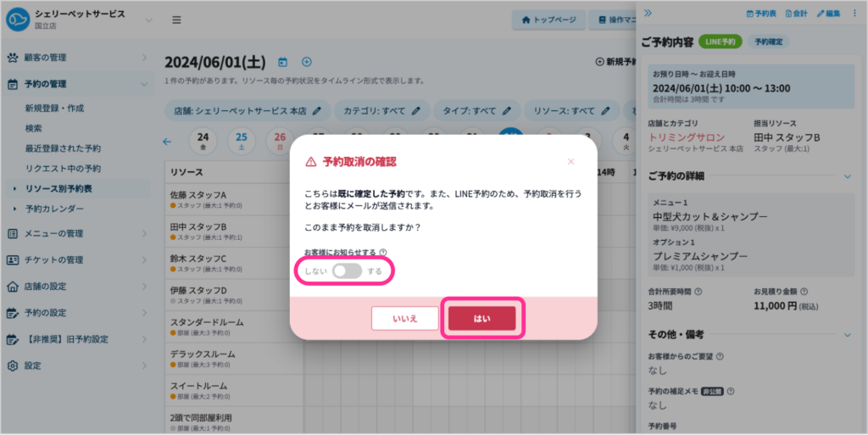Confirm cancellation with the はい button
868x435 pixels.
pyautogui.click(x=481, y=318)
